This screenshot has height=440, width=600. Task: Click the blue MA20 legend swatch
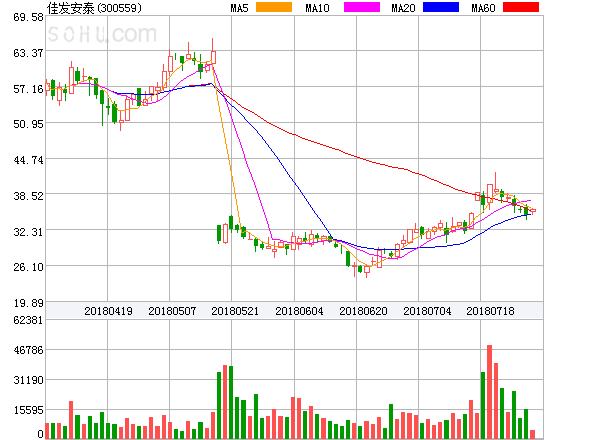pyautogui.click(x=441, y=7)
